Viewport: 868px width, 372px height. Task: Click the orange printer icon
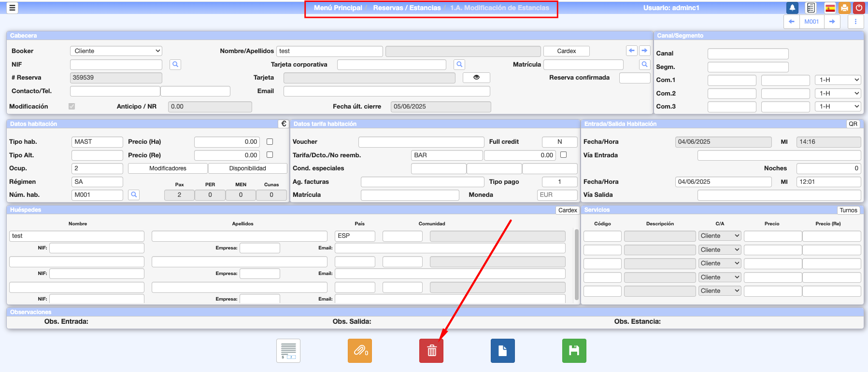[844, 8]
